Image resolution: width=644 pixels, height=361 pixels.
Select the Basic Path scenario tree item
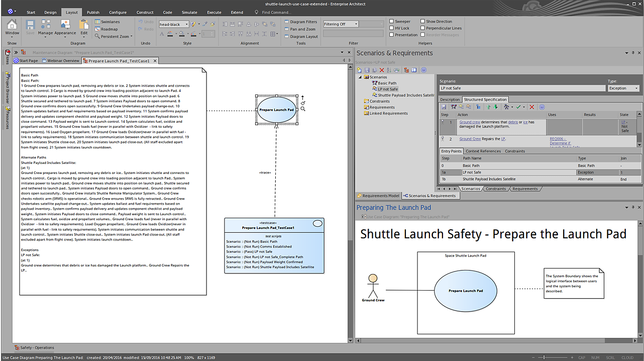point(384,83)
